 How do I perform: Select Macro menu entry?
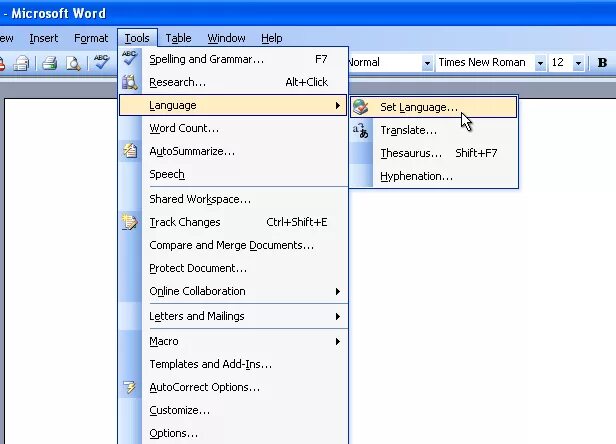click(233, 341)
